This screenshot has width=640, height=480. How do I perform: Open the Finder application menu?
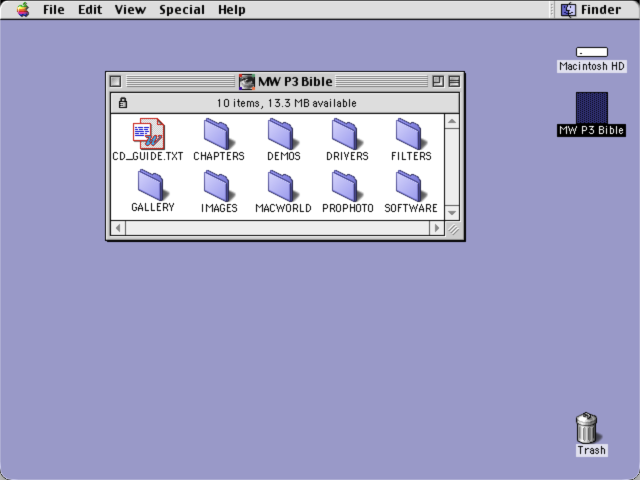click(591, 9)
